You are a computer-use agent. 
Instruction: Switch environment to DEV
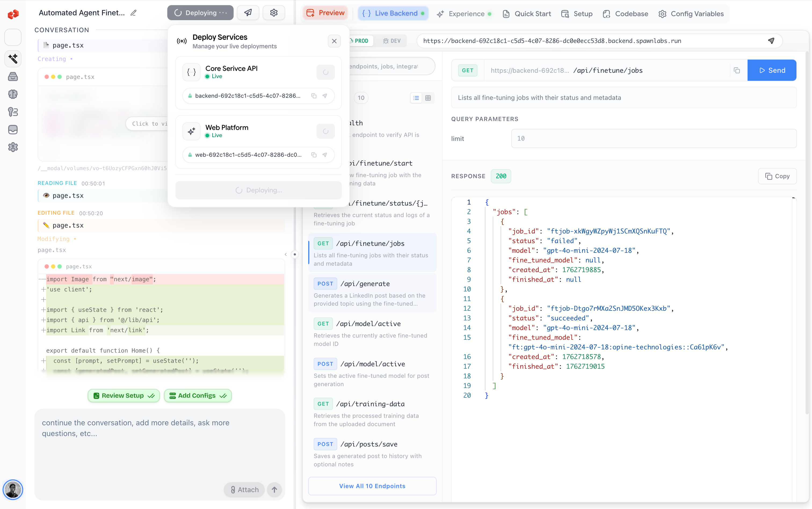tap(392, 41)
